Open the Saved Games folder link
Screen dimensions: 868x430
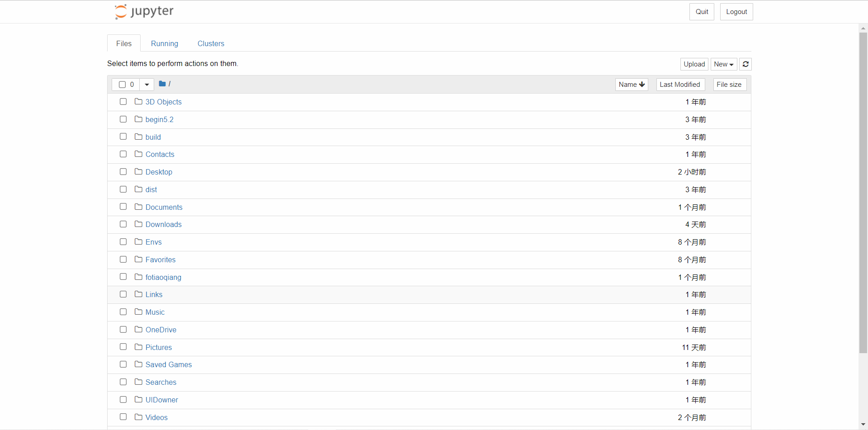tap(169, 365)
